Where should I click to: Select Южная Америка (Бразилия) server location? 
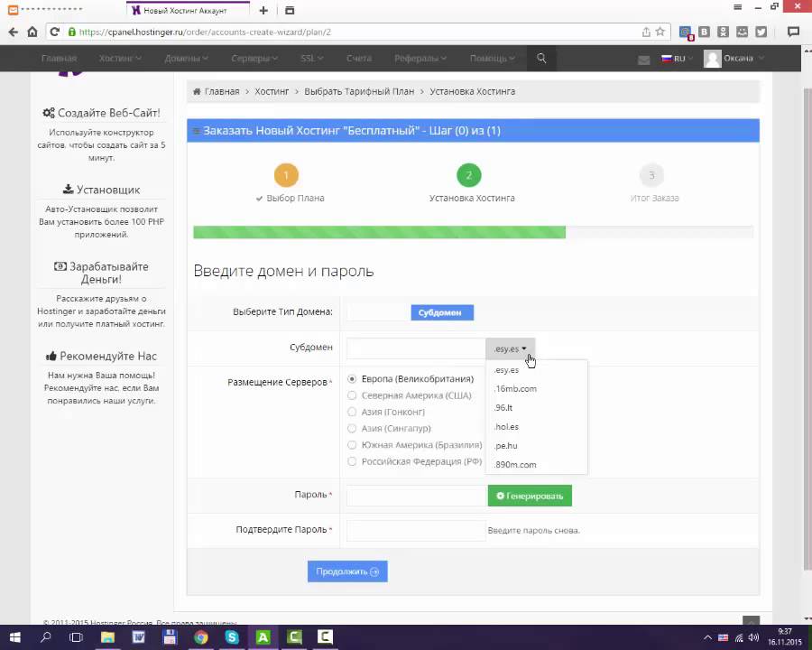pyautogui.click(x=352, y=445)
